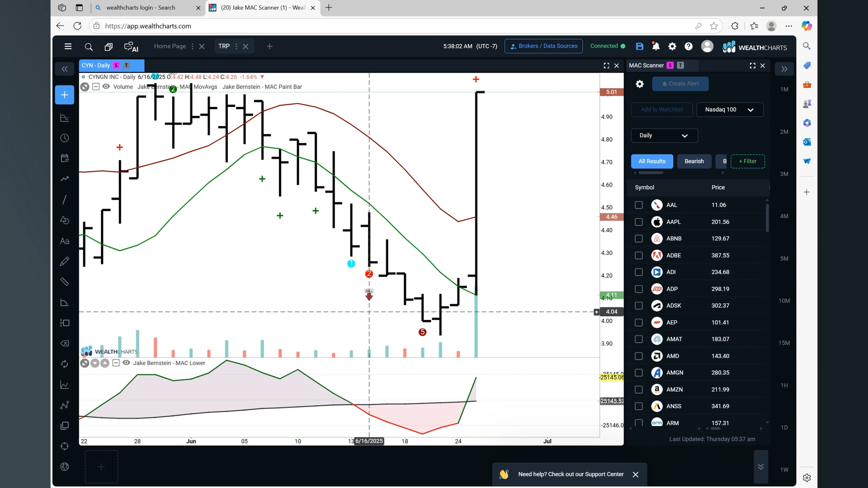Click the crosshair target tool icon
This screenshot has height=488, width=868.
(65, 446)
